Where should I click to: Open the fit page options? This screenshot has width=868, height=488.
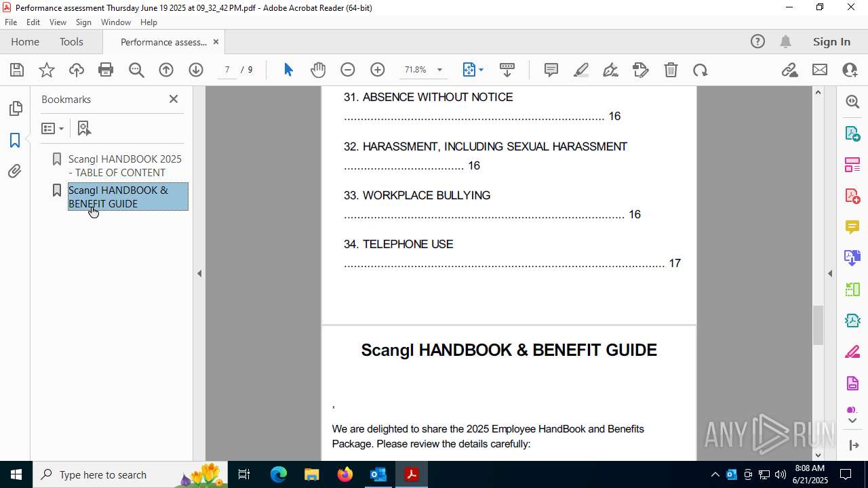[x=473, y=70]
